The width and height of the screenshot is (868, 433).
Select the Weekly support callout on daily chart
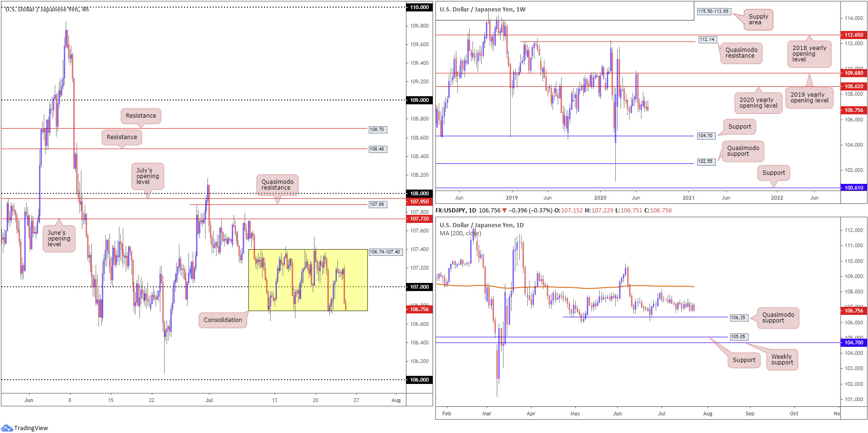(x=782, y=359)
